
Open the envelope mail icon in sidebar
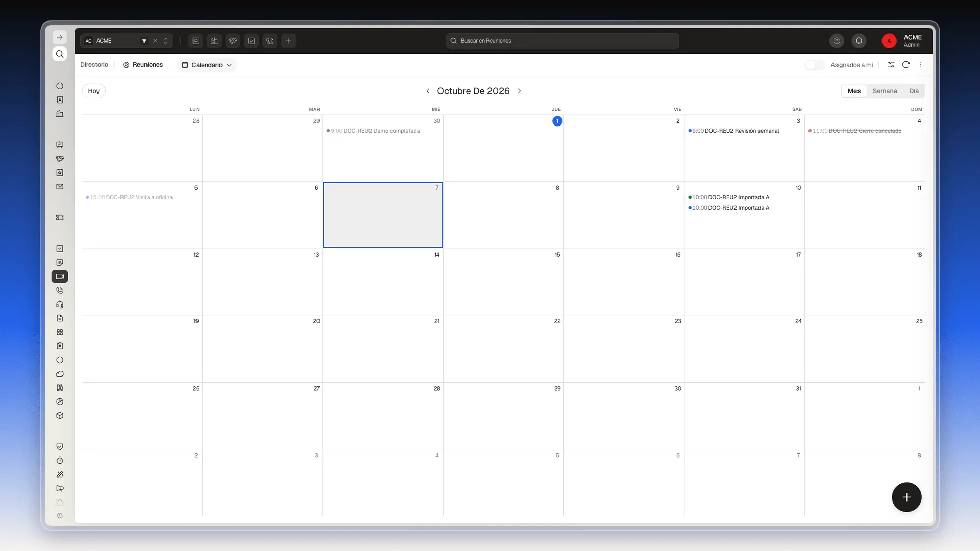pyautogui.click(x=60, y=187)
